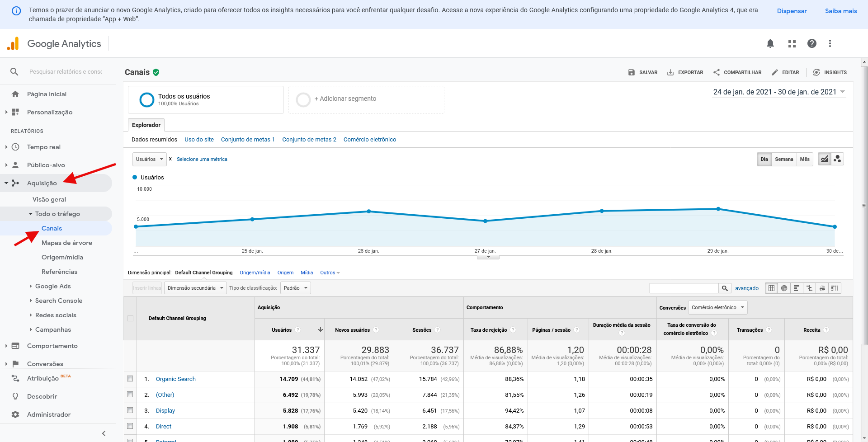Check the Direct row checkbox
The width and height of the screenshot is (868, 442).
point(130,426)
